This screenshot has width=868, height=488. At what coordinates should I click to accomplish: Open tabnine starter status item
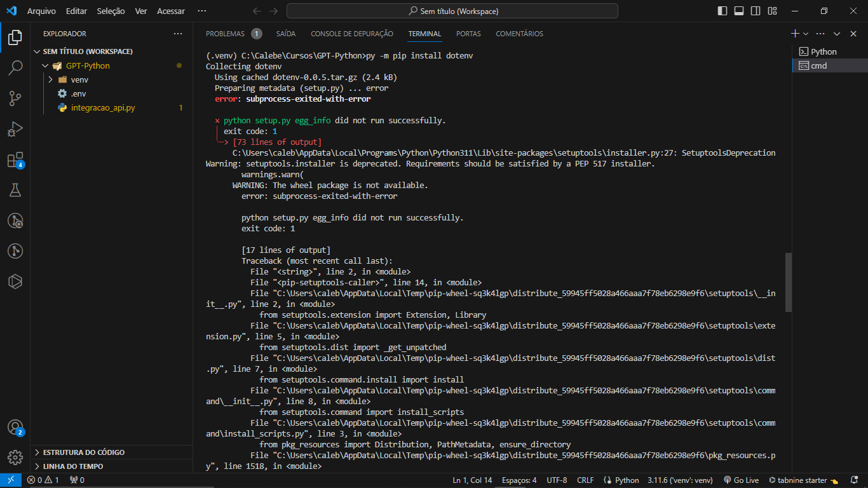tap(803, 480)
